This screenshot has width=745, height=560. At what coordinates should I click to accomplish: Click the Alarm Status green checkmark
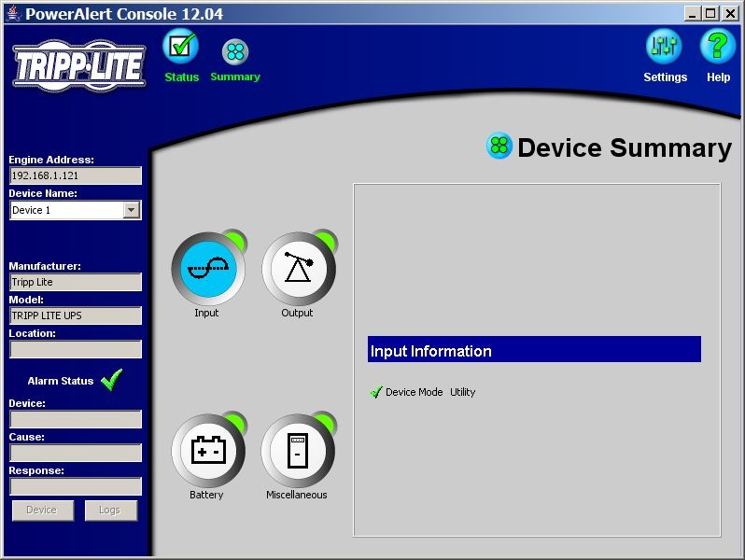point(112,380)
